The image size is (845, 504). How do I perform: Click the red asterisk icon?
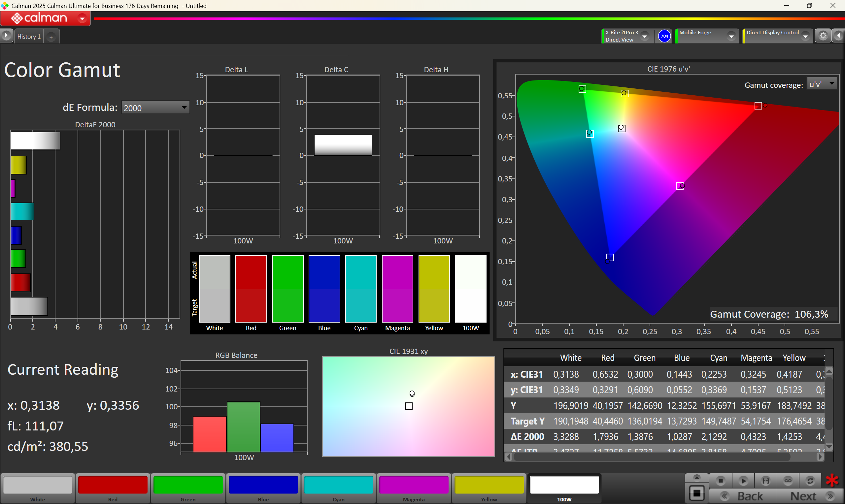click(x=832, y=480)
